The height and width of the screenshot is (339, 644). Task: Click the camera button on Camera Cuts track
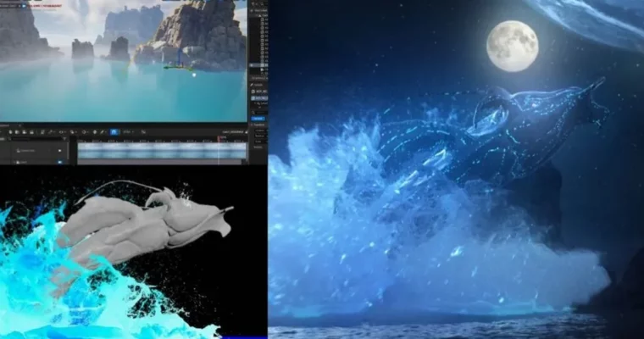click(59, 151)
